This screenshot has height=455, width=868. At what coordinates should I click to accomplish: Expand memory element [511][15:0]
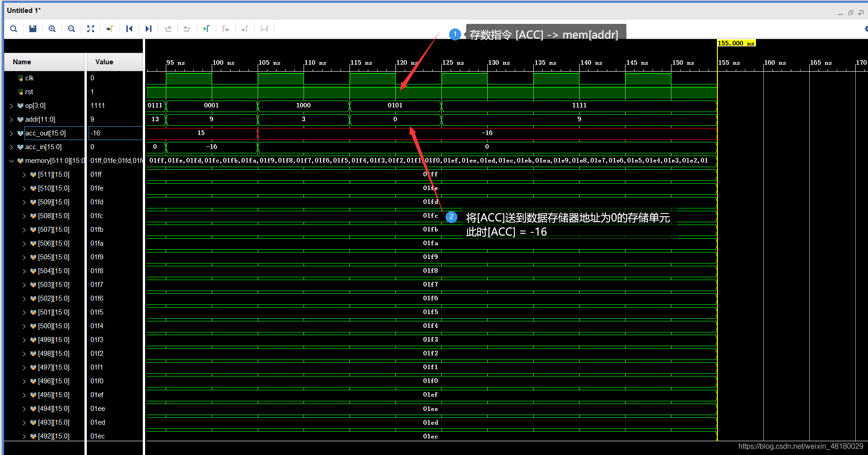tap(24, 174)
